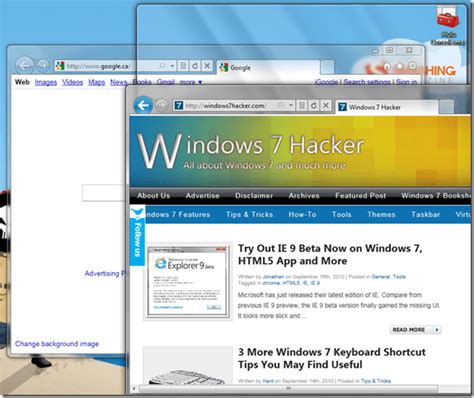Expand the more dropdown on Google page
Image resolution: width=474 pixels, height=398 pixels.
tap(191, 82)
